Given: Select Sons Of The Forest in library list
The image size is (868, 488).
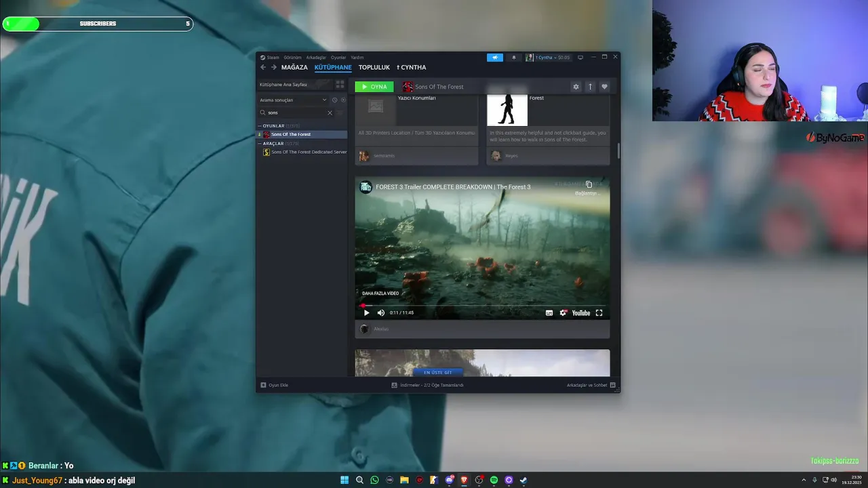Looking at the screenshot, I should 302,134.
